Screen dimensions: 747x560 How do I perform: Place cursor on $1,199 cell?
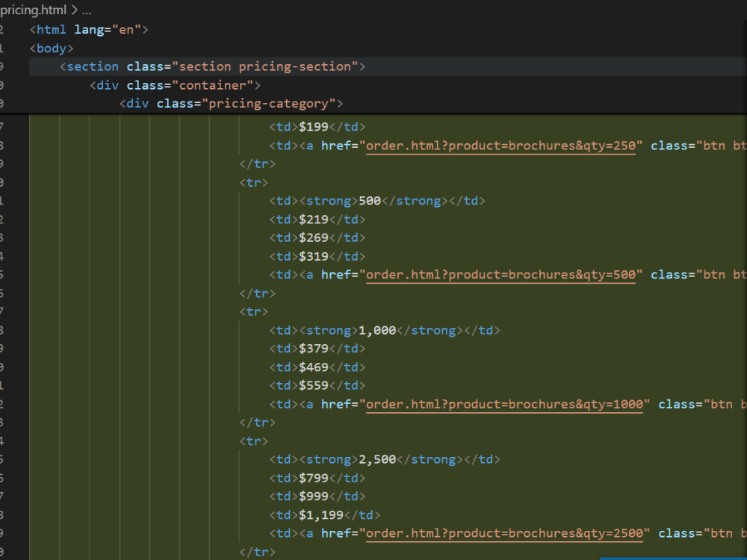click(x=325, y=515)
